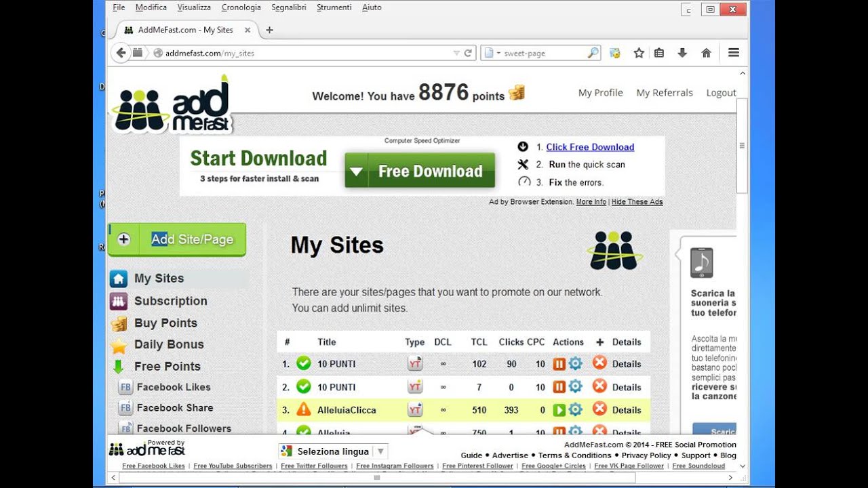The height and width of the screenshot is (488, 868).
Task: Click the AddMeFast logo in the header
Action: (172, 105)
